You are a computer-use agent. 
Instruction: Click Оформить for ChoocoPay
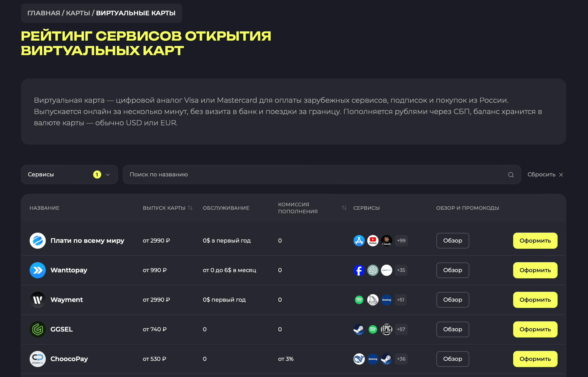[535, 359]
